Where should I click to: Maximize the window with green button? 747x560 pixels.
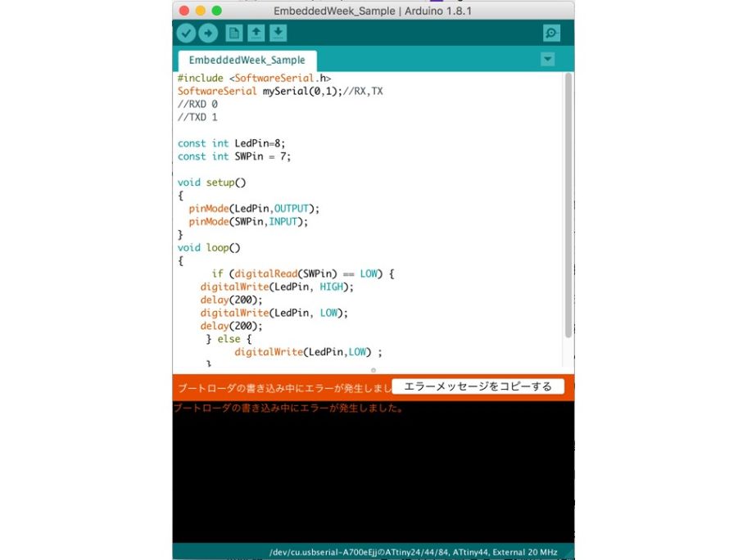[217, 11]
